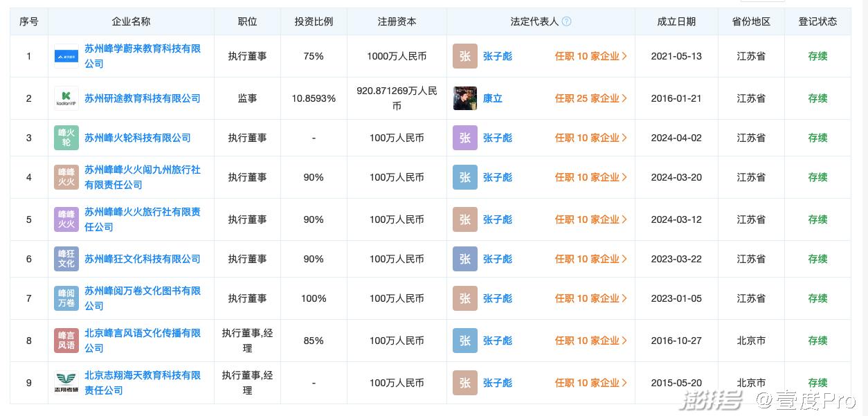
Task: Click the help icon beside 法定代表人 header
Action: (566, 21)
